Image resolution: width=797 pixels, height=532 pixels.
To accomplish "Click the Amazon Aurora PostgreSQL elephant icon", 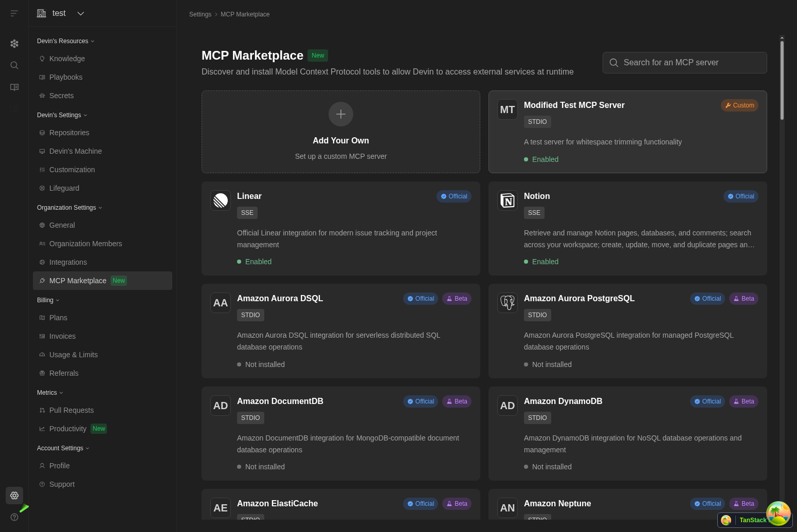I will coord(508,303).
